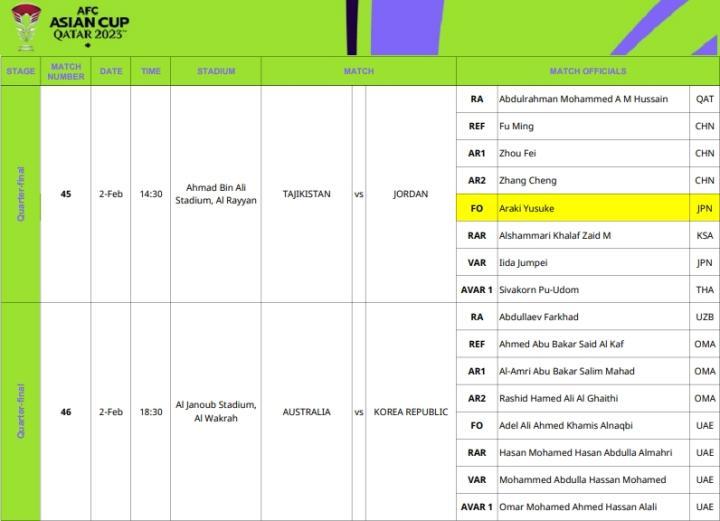Select Sivakorn Pu-Udom in the AVAR 1 row
The height and width of the screenshot is (521, 720).
coord(539,290)
